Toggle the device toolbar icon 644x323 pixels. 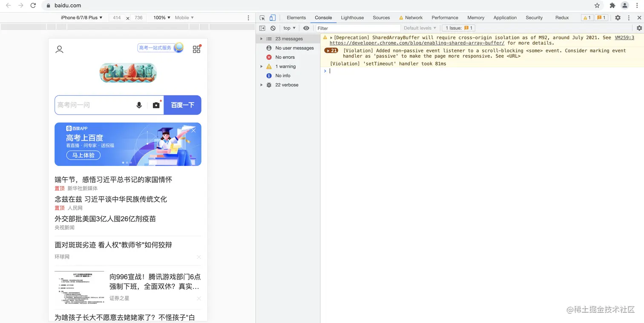click(273, 18)
